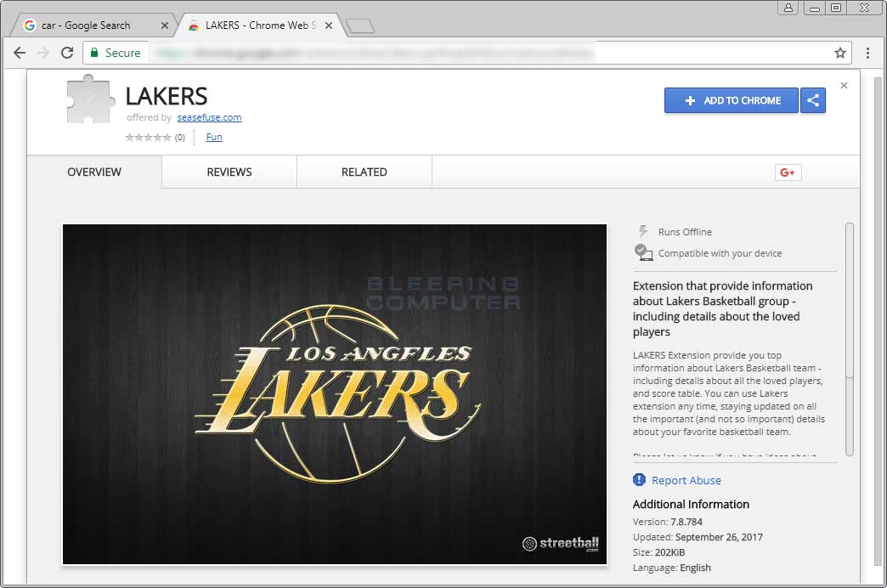The width and height of the screenshot is (887, 588).
Task: Rate the extension with a star
Action: point(149,137)
